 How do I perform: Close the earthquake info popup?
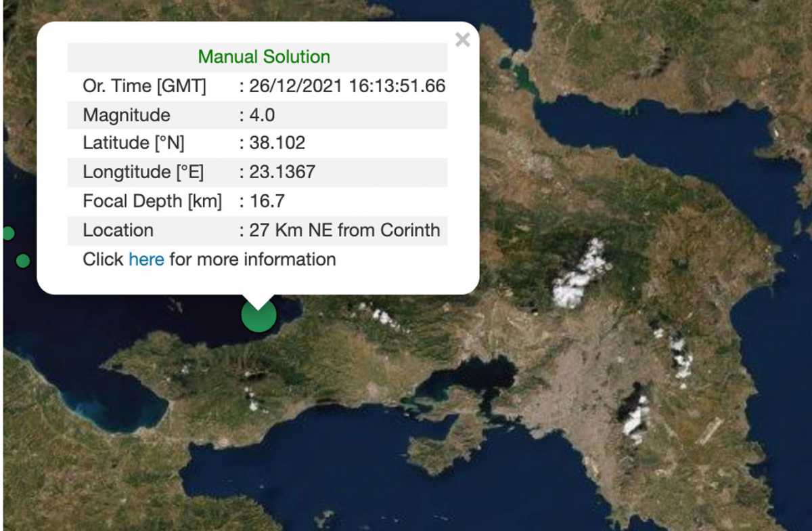(462, 40)
